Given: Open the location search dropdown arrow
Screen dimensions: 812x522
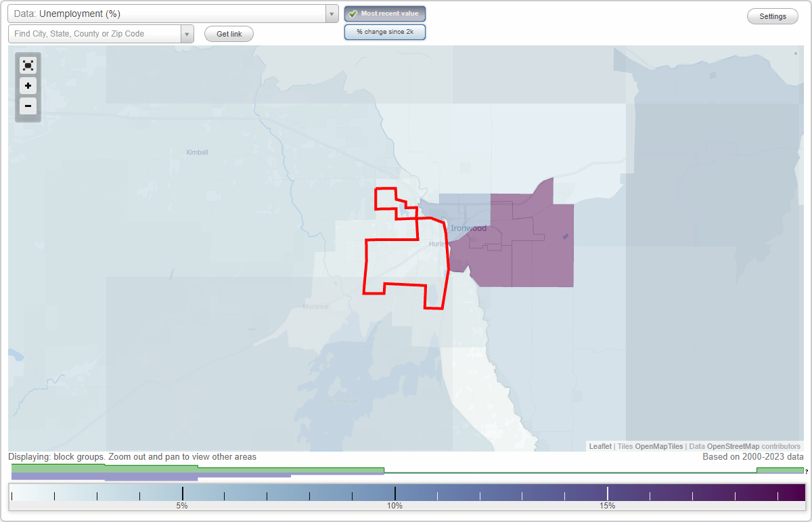Looking at the screenshot, I should coord(187,34).
